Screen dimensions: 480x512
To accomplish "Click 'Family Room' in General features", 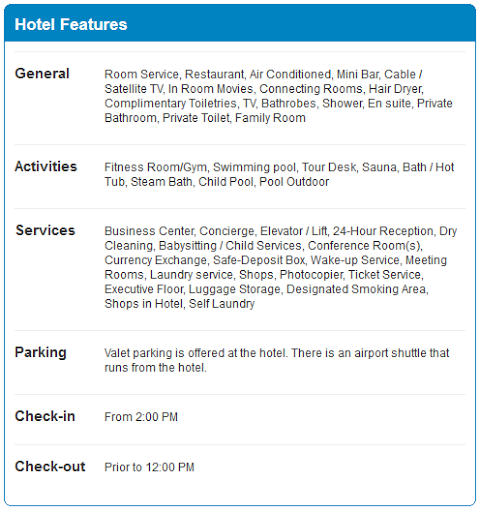I will [270, 118].
